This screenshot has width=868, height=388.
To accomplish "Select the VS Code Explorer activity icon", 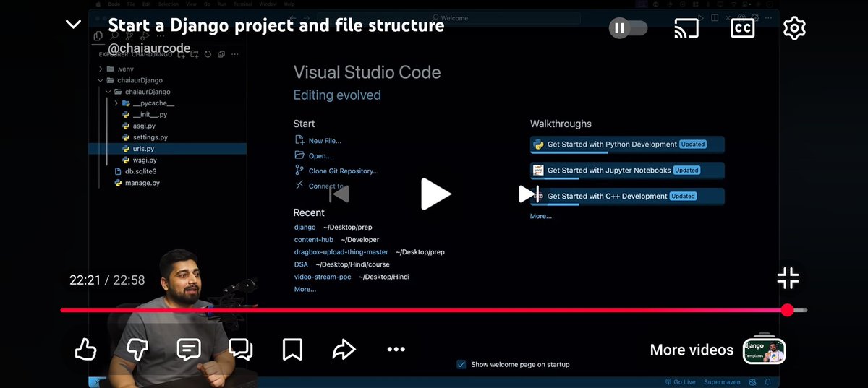I will [98, 36].
